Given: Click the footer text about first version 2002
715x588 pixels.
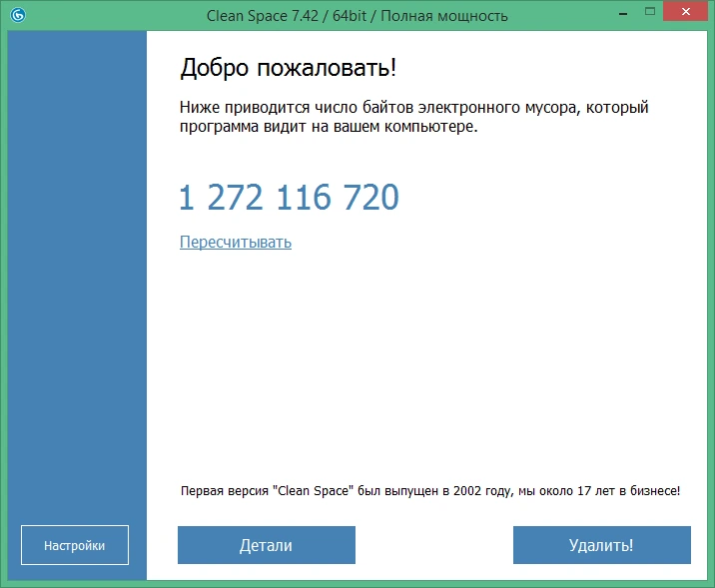Looking at the screenshot, I should (430, 491).
